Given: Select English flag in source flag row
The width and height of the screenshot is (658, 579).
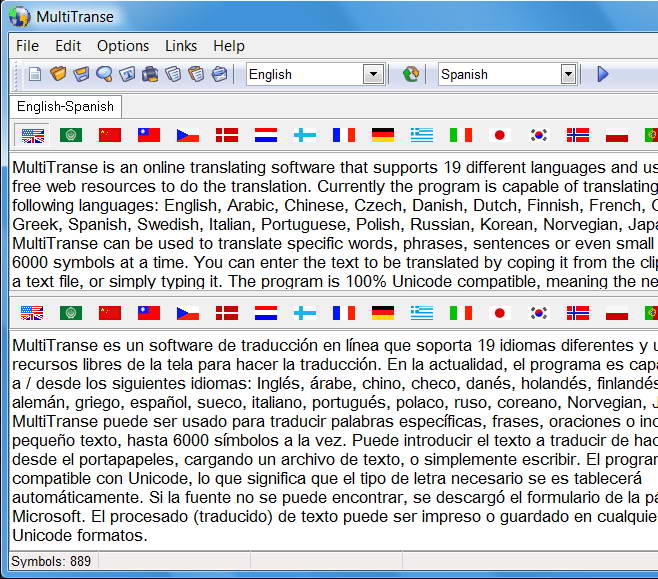Looking at the screenshot, I should click(x=32, y=135).
